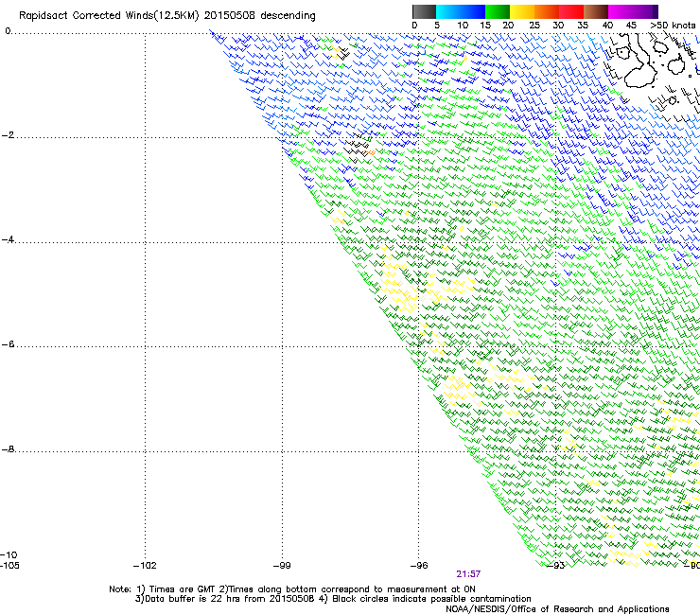The width and height of the screenshot is (700, 615).
Task: Click the gray 0-5 knots legend swatch
Action: [424, 11]
